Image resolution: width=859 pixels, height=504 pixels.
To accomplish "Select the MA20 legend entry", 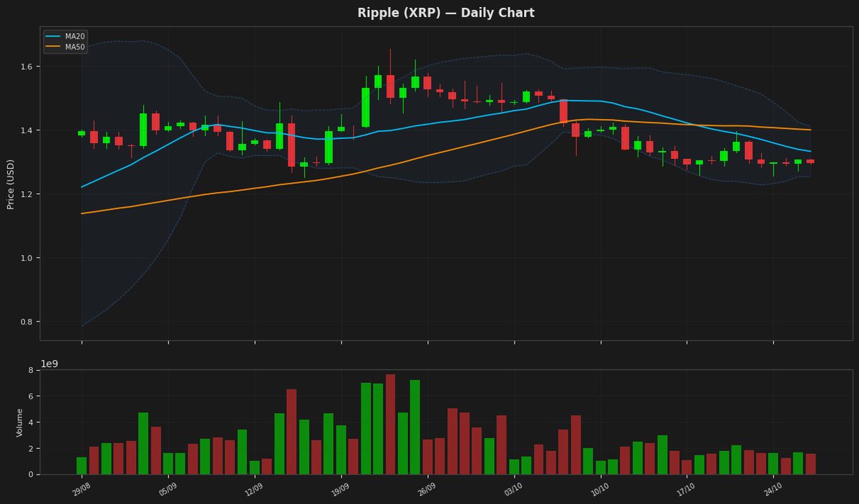I will [x=65, y=37].
